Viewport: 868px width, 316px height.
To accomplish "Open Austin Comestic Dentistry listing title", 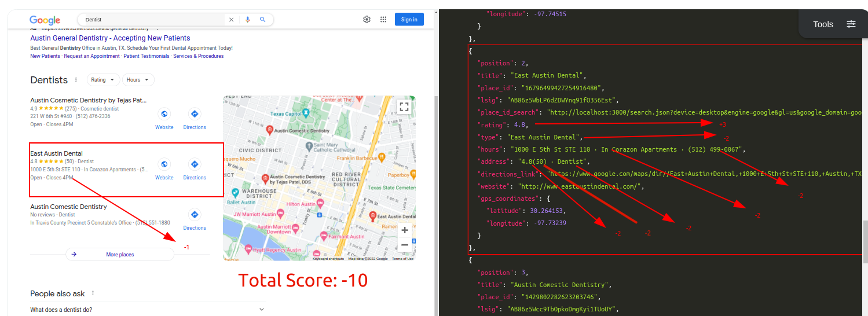I will point(68,207).
